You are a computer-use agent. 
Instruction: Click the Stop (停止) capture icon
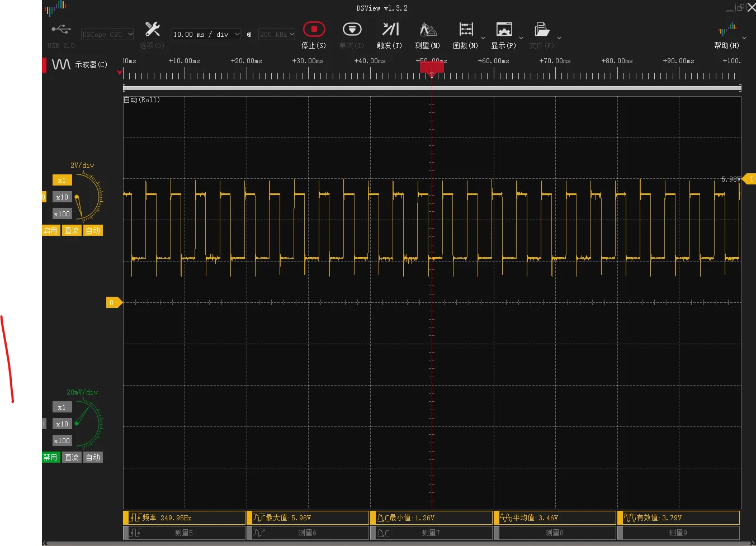tap(314, 29)
